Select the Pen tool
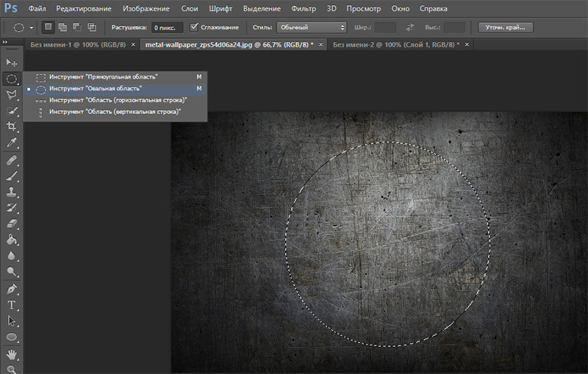This screenshot has width=588, height=374. click(11, 289)
